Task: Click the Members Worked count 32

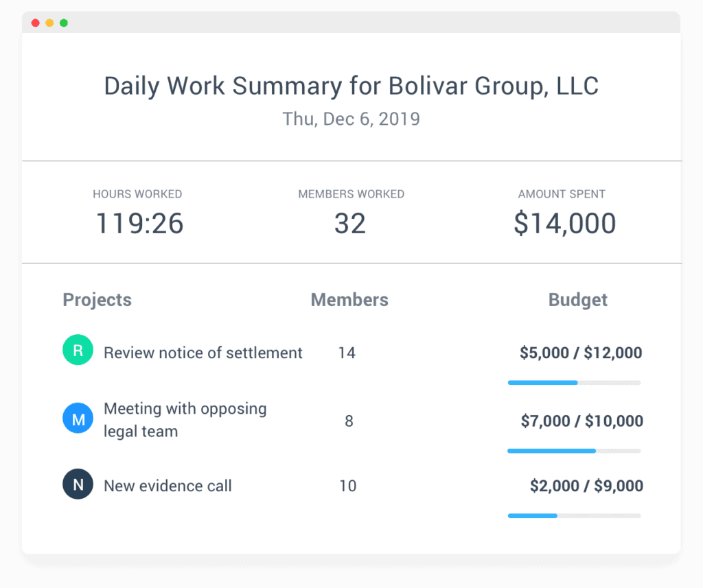Action: (x=351, y=223)
